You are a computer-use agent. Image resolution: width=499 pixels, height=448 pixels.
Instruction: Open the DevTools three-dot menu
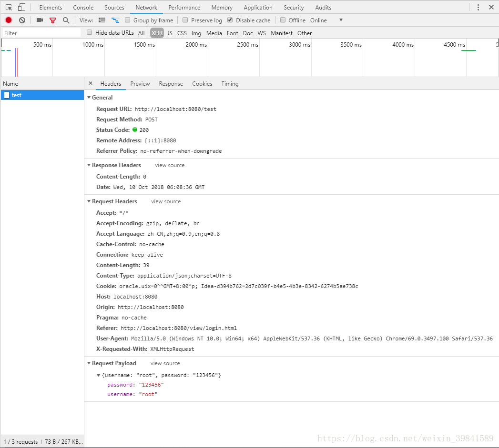pos(478,7)
